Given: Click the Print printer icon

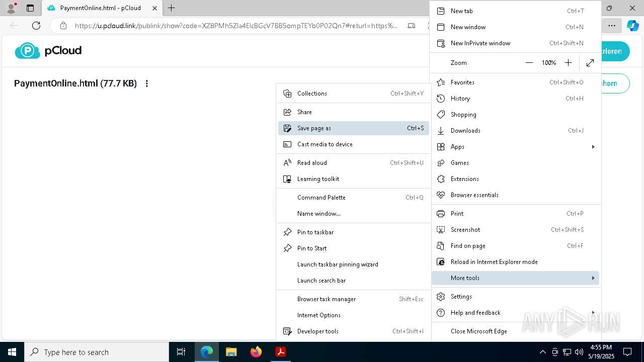Looking at the screenshot, I should (441, 214).
